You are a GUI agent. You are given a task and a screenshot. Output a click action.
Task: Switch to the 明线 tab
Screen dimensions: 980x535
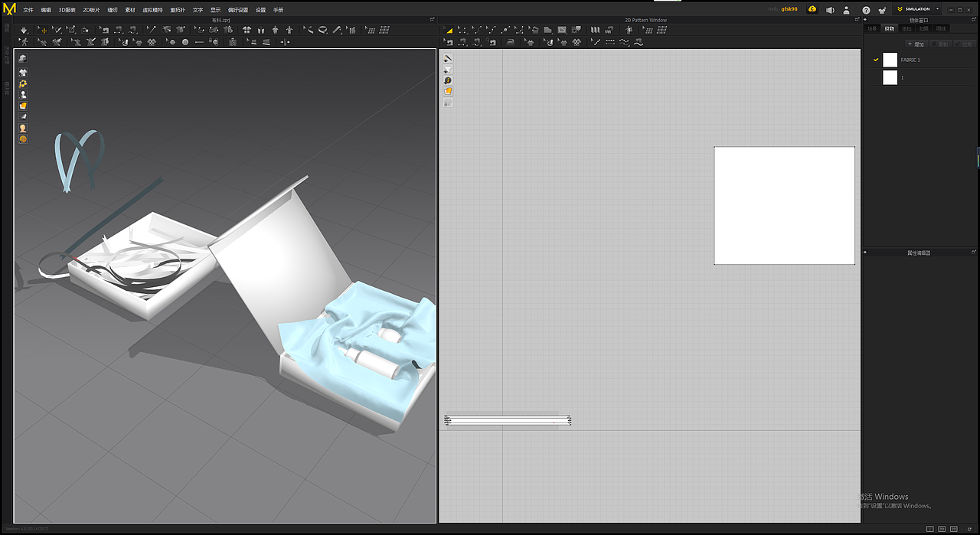tap(942, 28)
